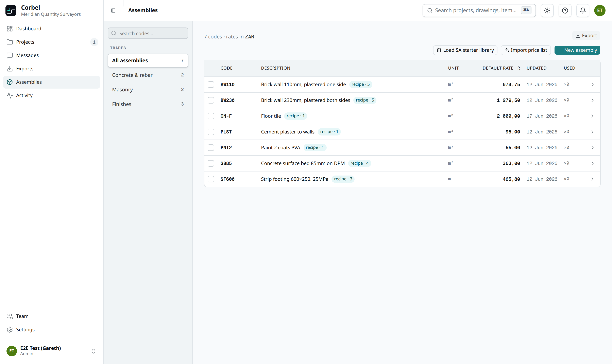Open Team settings
The height and width of the screenshot is (364, 612).
tap(52, 316)
